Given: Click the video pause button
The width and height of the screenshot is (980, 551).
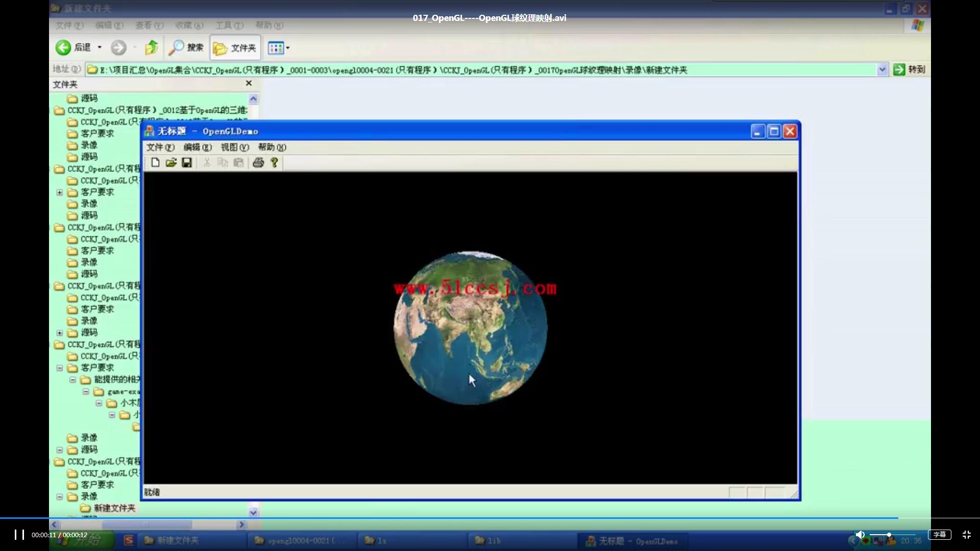Looking at the screenshot, I should pyautogui.click(x=19, y=535).
